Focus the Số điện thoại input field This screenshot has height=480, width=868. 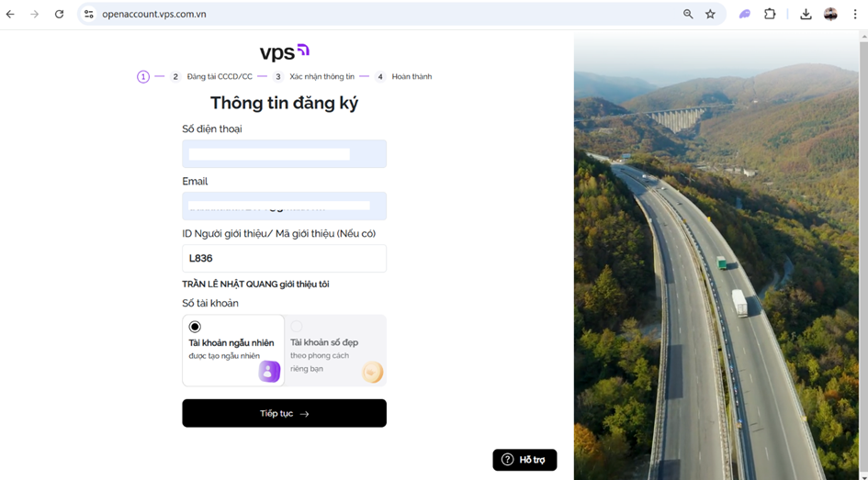tap(284, 154)
